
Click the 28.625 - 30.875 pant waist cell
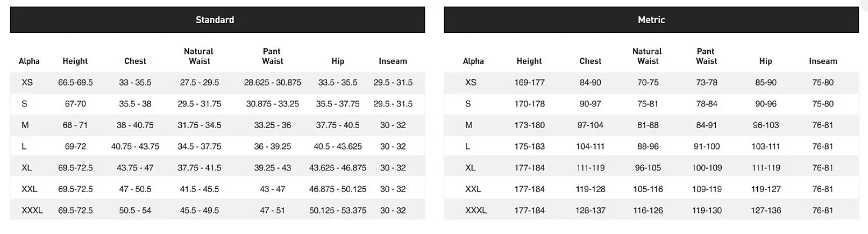pyautogui.click(x=272, y=82)
